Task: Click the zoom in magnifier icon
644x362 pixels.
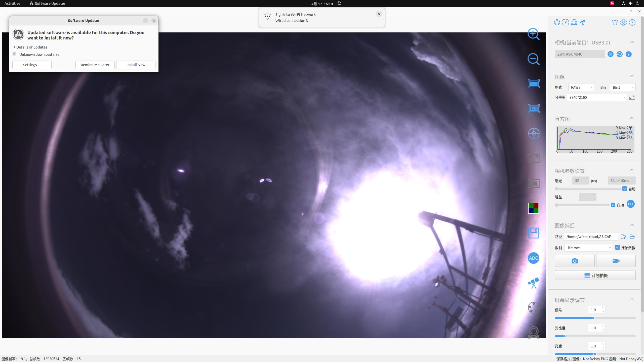Action: 533,34
